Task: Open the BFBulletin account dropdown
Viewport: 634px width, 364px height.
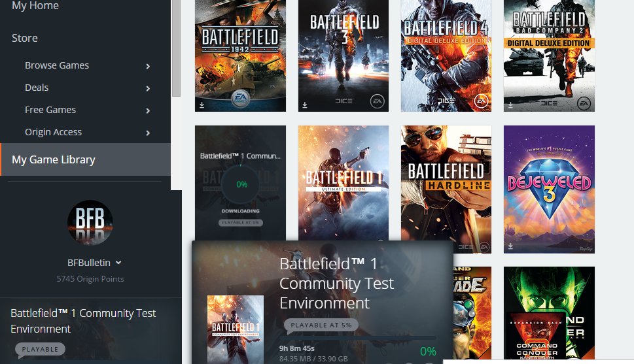Action: (94, 263)
